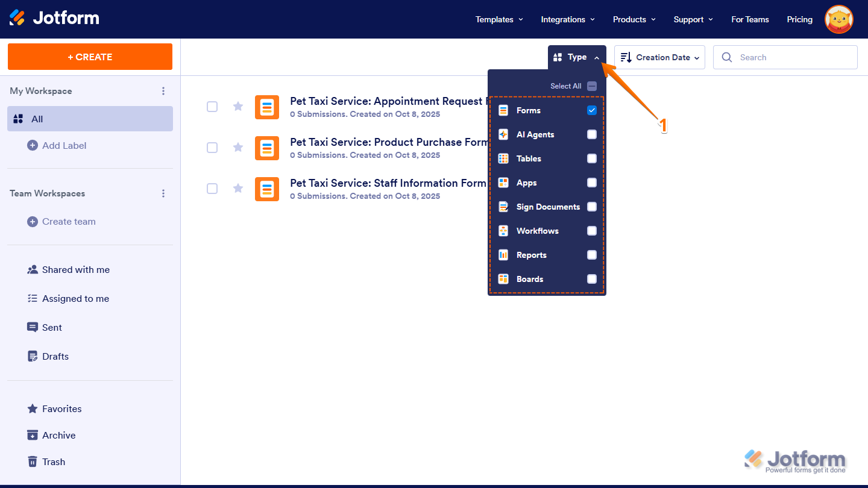Open the Pet Taxi Service Appointment Request form thumbnail
Viewport: 868px width, 488px height.
(x=267, y=107)
